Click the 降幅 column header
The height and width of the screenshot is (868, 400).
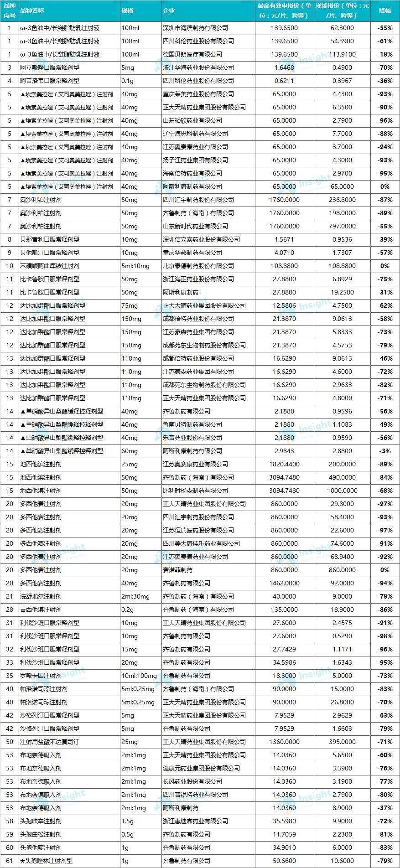pos(385,10)
